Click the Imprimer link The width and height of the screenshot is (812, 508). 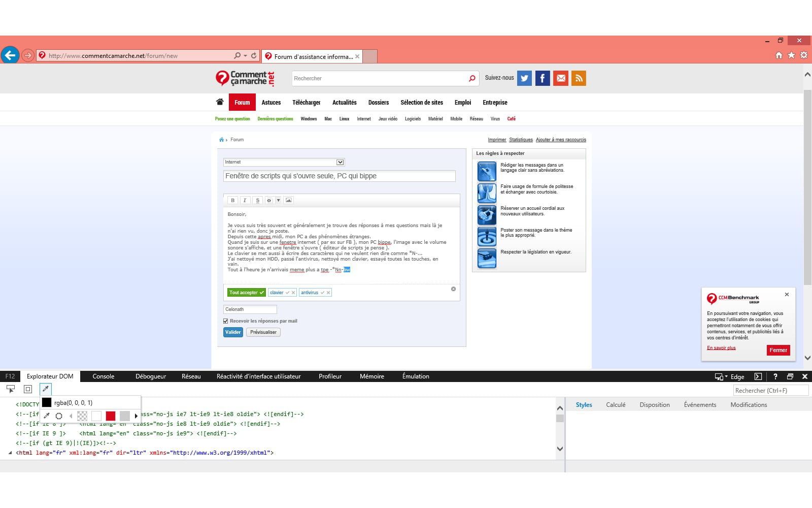(497, 140)
